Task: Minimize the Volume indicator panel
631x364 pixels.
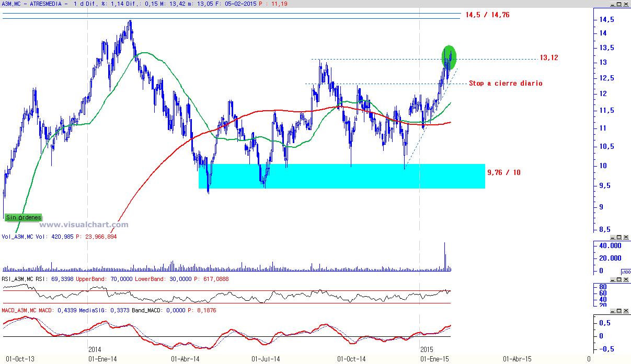Action: tap(612, 237)
